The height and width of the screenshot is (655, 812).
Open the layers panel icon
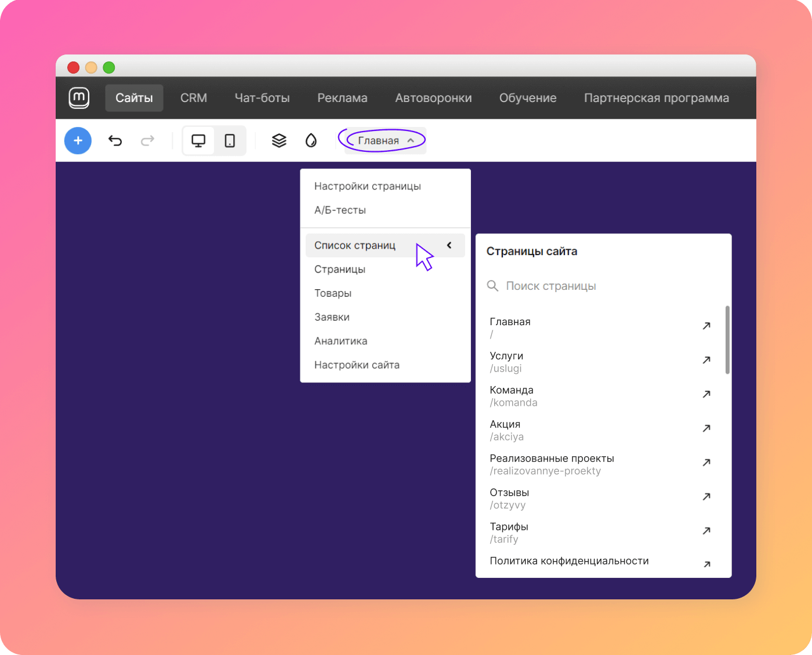[279, 140]
